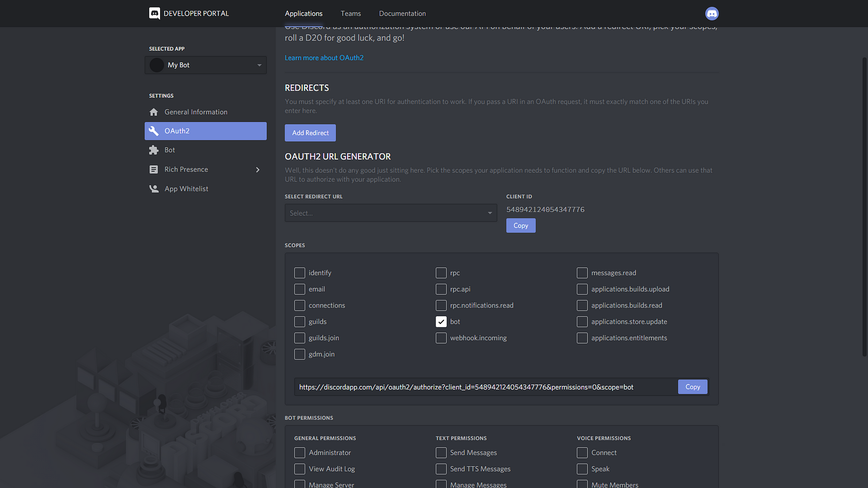
Task: Enable the Send Messages permission
Action: tap(441, 453)
